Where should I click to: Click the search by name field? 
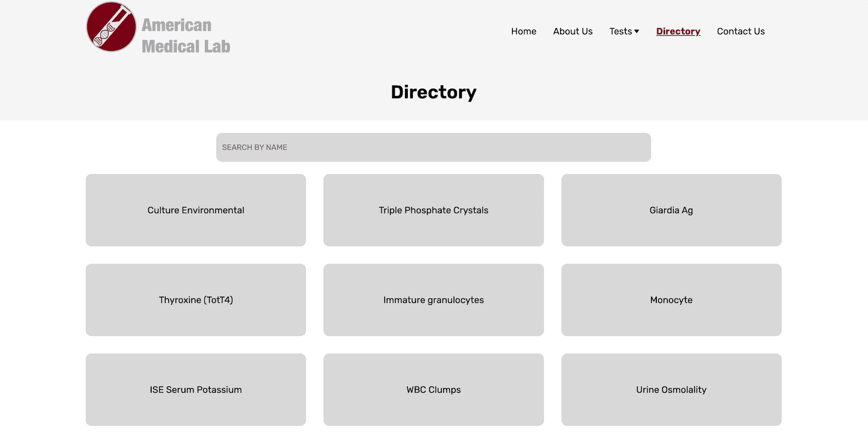[x=434, y=147]
